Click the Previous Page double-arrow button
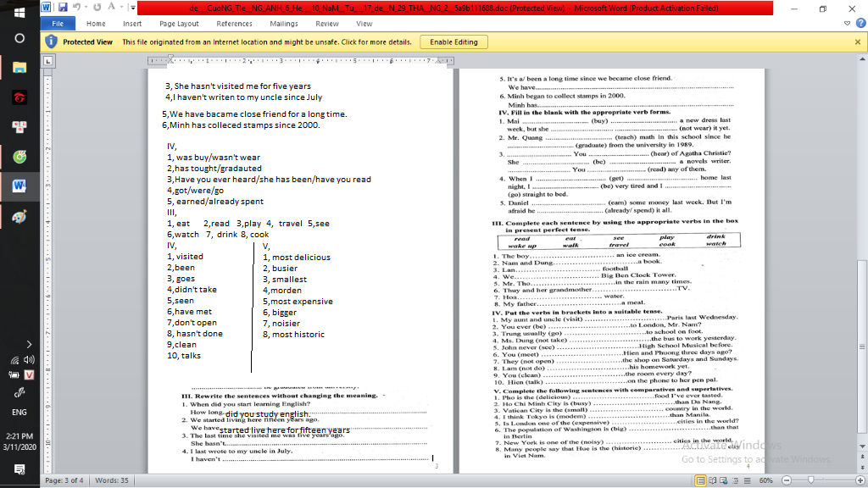 [862, 455]
